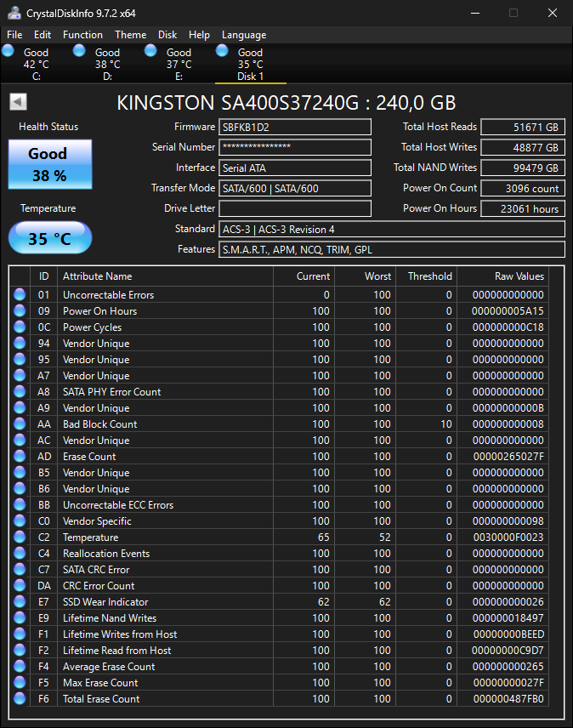Click the Standard field ACS-3 Revision 4
The height and width of the screenshot is (728, 573).
point(392,229)
